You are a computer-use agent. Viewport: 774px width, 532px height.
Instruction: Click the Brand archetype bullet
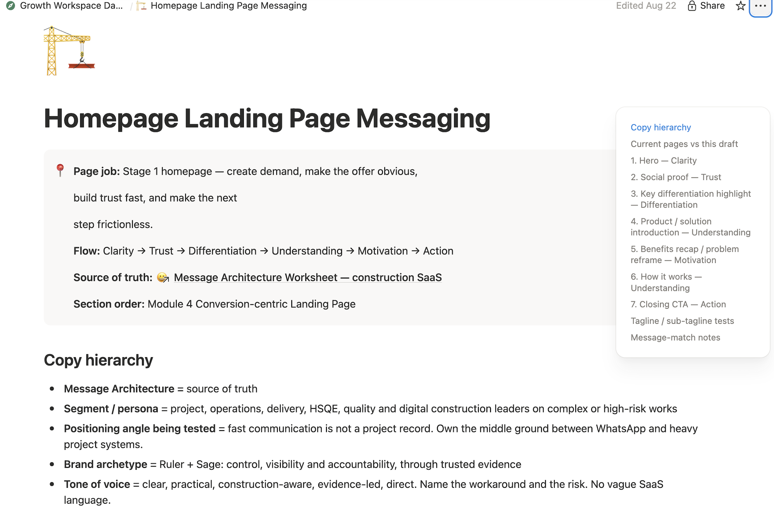tap(292, 464)
